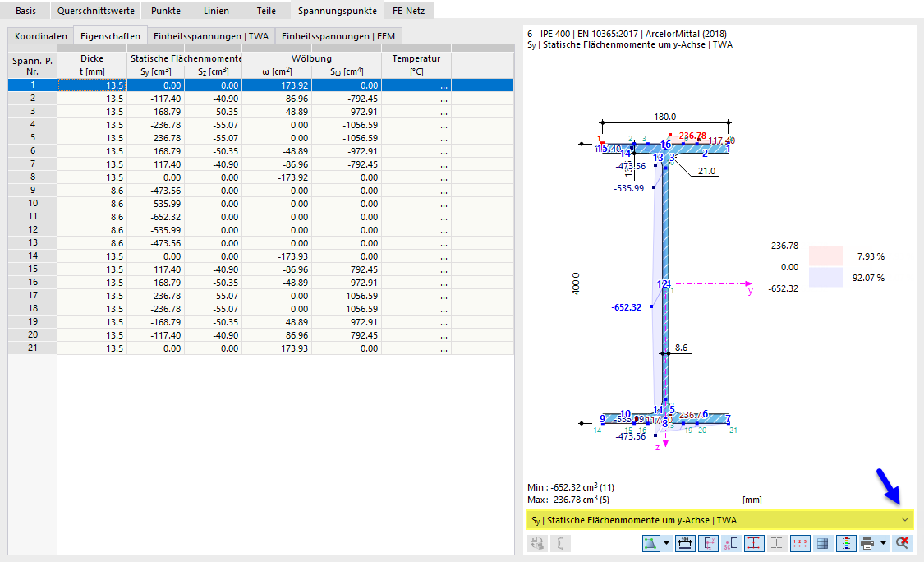Click the Sω cell 972.91 in row 19
The width and height of the screenshot is (924, 562).
(347, 322)
